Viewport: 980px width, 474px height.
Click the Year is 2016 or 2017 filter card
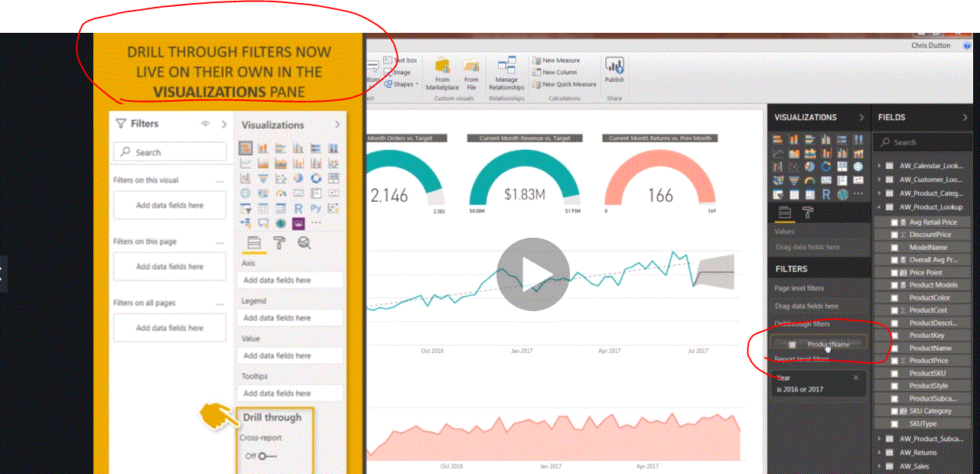[819, 383]
